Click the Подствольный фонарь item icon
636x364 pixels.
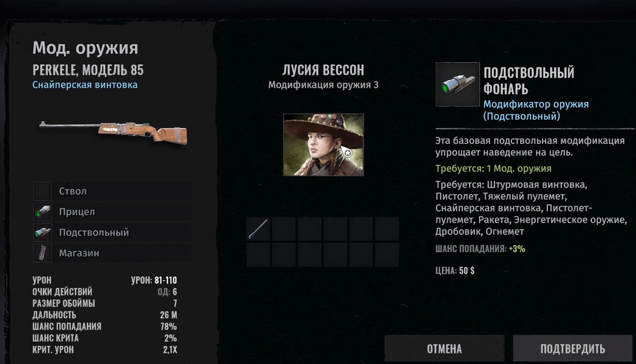pyautogui.click(x=457, y=84)
